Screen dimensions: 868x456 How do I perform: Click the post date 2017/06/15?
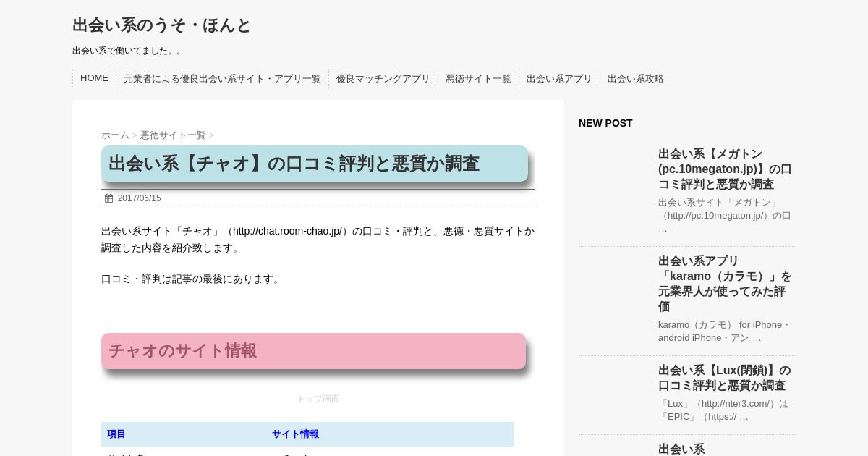click(x=139, y=198)
